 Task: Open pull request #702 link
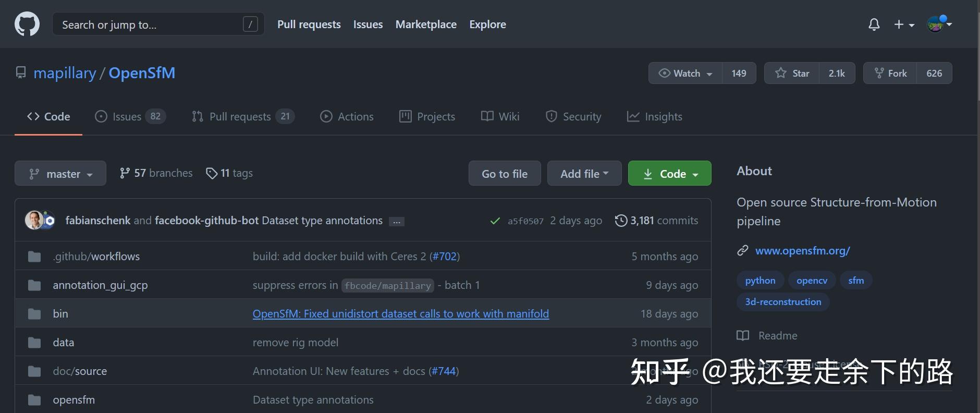(445, 256)
